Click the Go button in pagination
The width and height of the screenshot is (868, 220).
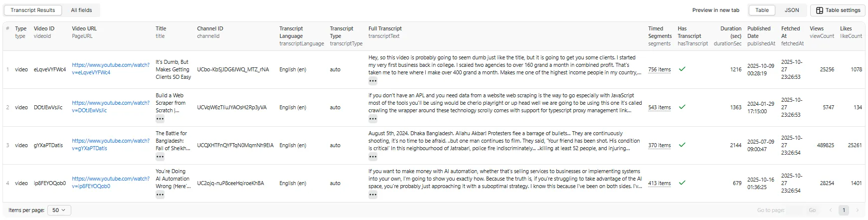812,210
